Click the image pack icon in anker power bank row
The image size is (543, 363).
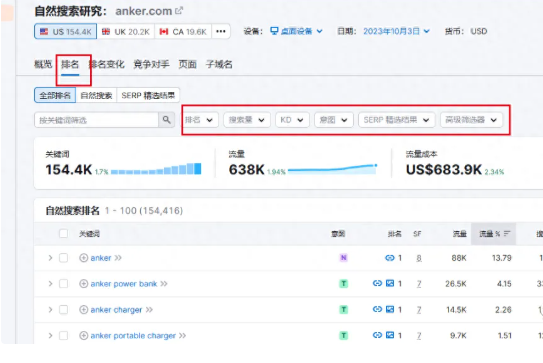[x=390, y=283]
